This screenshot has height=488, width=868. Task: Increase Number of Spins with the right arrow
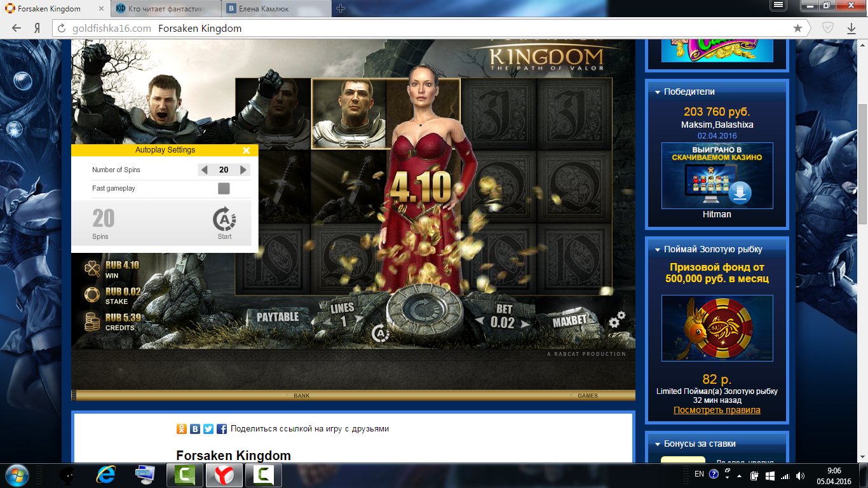point(243,170)
